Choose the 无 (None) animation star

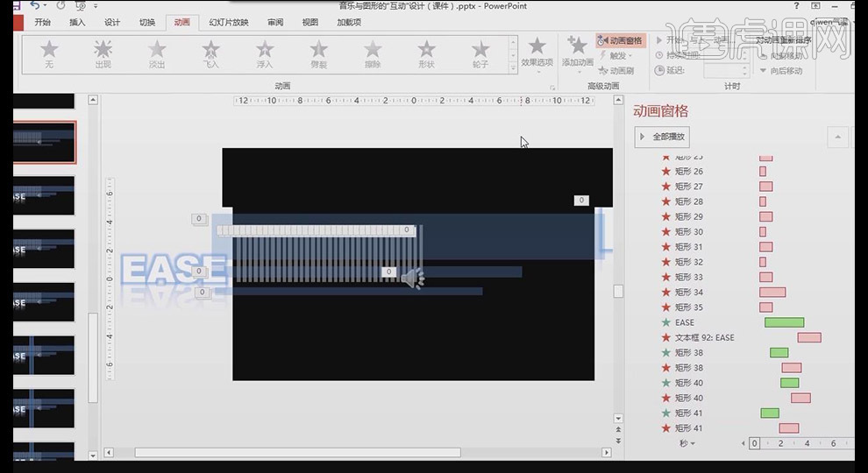point(49,53)
